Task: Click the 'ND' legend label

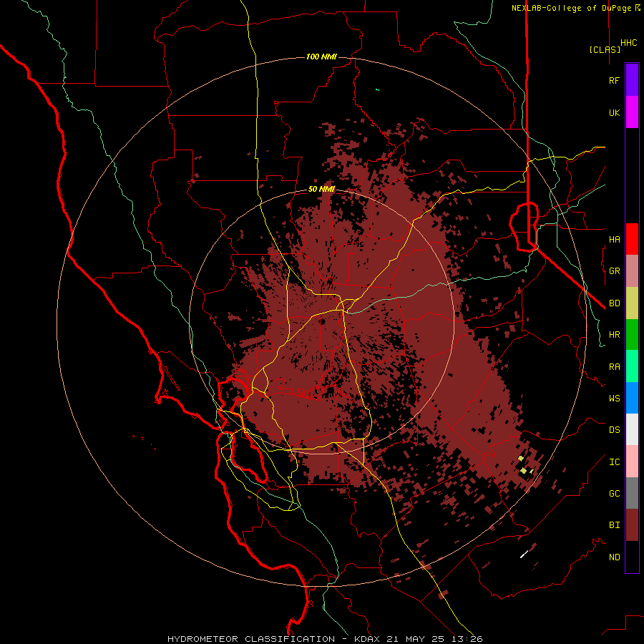Action: coord(614,557)
